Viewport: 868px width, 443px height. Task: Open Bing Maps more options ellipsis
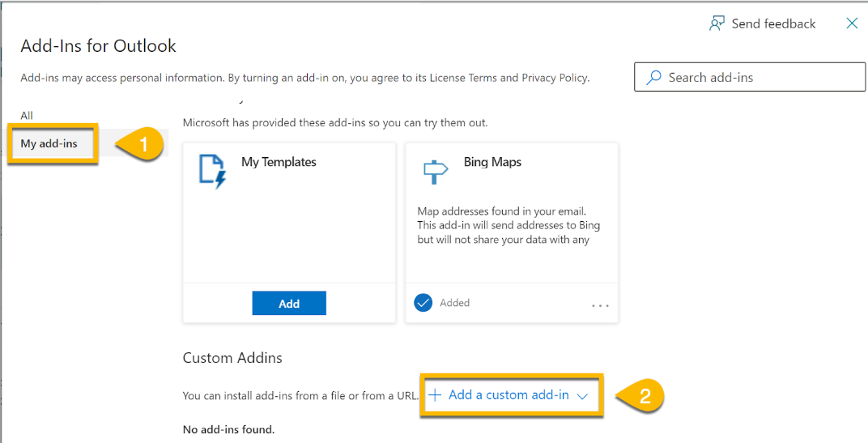pyautogui.click(x=600, y=305)
